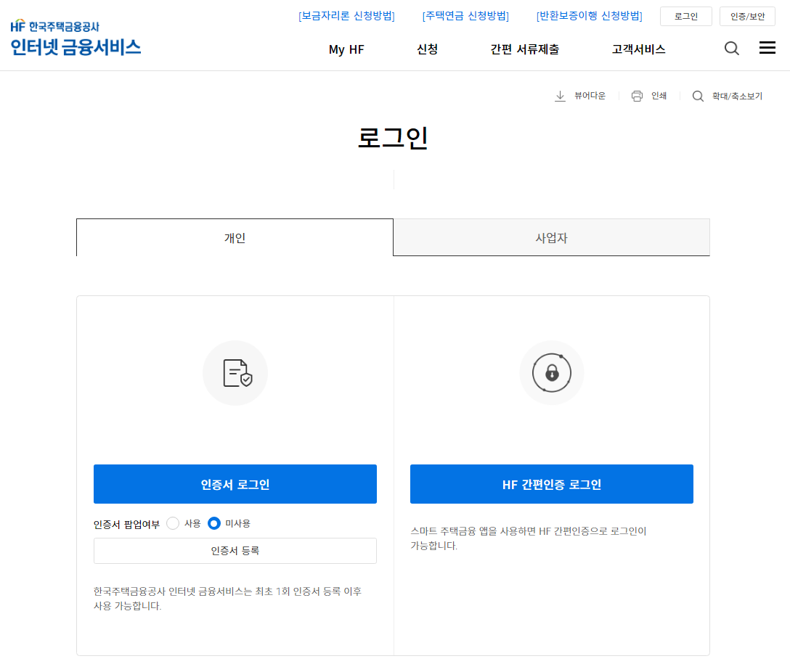The height and width of the screenshot is (672, 790).
Task: Open the hamburger menu
Action: [x=767, y=48]
